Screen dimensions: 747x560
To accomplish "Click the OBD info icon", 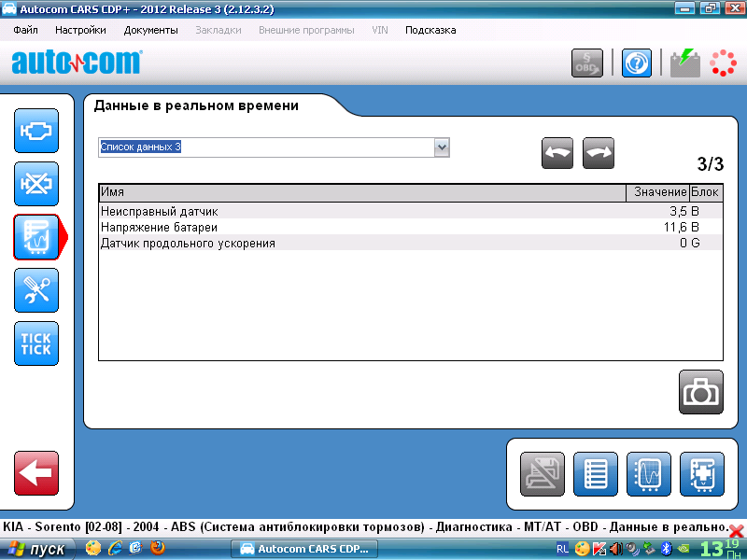I will pyautogui.click(x=587, y=63).
